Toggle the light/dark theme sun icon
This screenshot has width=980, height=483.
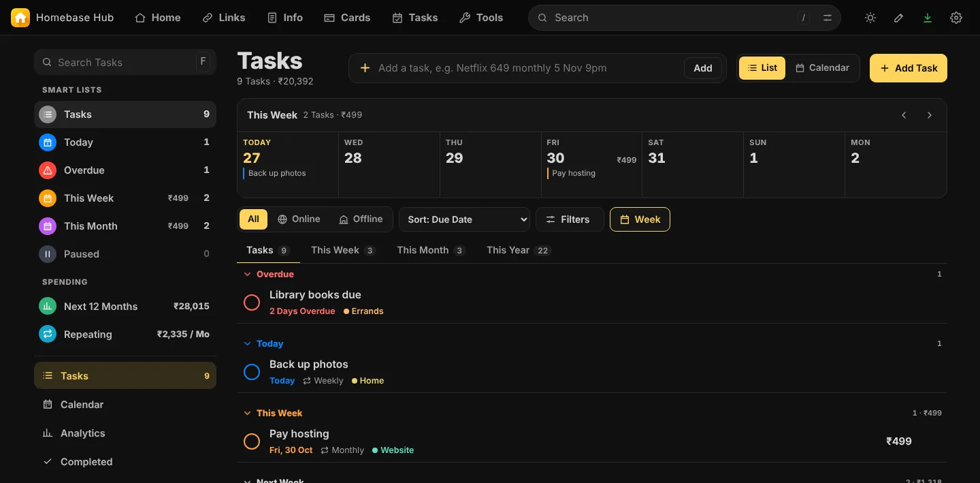point(870,18)
